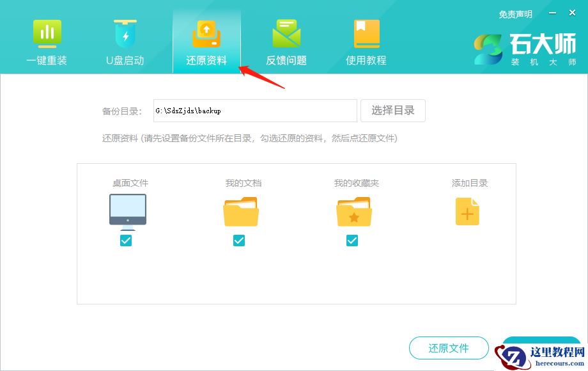The image size is (588, 371).
Task: Uncheck the 桌面文件 checkbox
Action: pyautogui.click(x=126, y=241)
